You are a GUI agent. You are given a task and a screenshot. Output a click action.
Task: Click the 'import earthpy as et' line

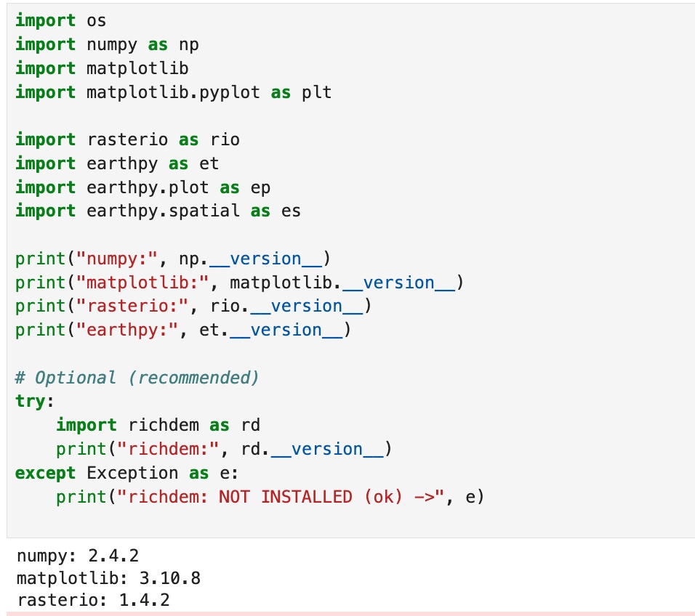point(117,163)
